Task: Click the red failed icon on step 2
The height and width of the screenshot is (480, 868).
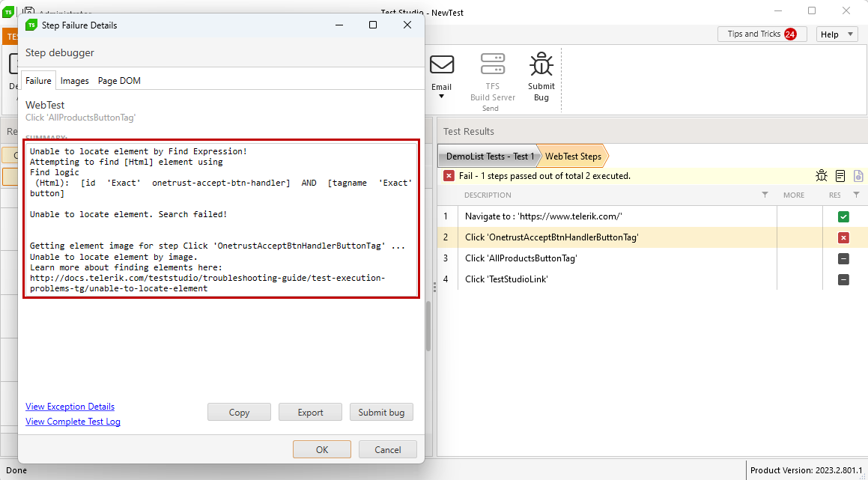Action: pyautogui.click(x=843, y=237)
